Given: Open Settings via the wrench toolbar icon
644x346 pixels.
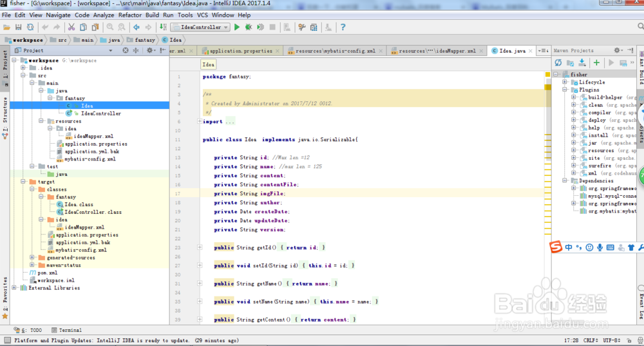Looking at the screenshot, I should click(302, 28).
